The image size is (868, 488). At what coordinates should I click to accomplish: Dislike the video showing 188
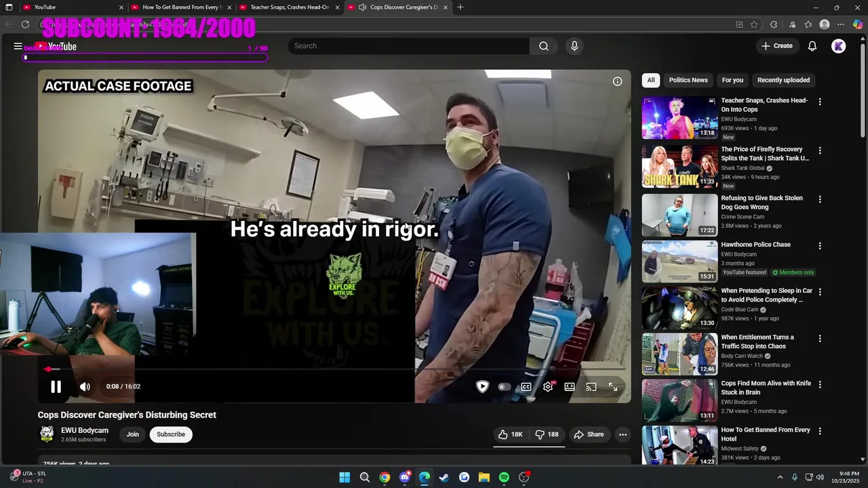pos(547,434)
